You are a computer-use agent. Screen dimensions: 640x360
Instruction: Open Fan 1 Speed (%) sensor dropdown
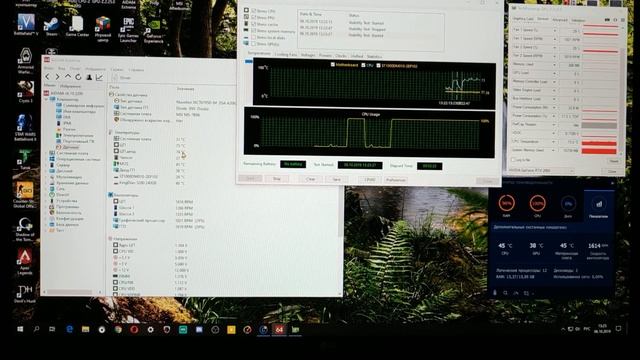pyautogui.click(x=554, y=31)
